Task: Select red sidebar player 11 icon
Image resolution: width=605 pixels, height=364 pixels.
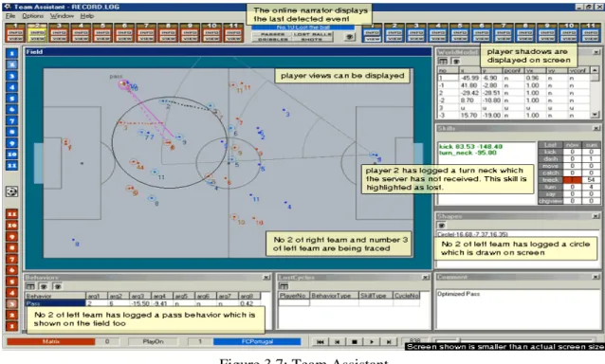Action: coord(11,214)
